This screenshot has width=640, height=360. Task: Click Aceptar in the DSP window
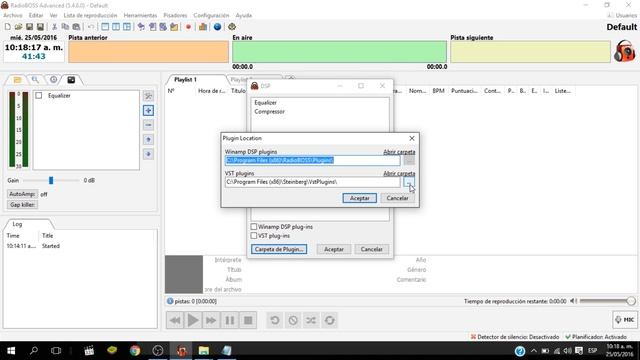coord(334,249)
